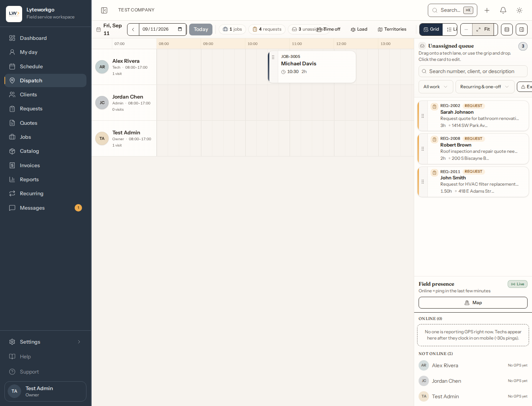Toggle Fit zoom mode
Screen dimensions: 532x406
483,30
